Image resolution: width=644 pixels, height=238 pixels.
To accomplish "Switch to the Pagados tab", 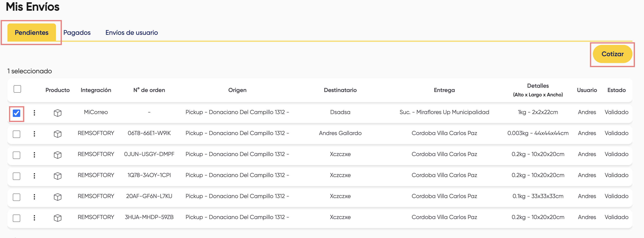I will 77,33.
